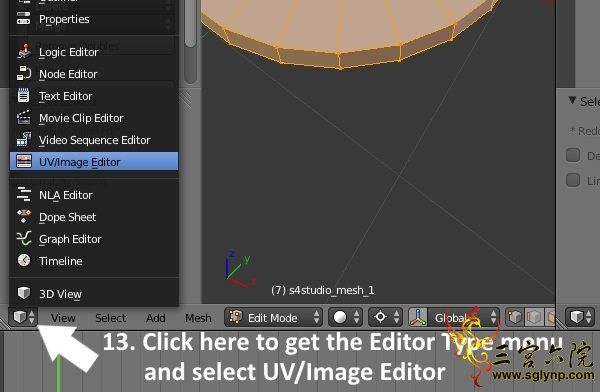
Task: Open the Editor Type cube dropdown
Action: [x=23, y=317]
